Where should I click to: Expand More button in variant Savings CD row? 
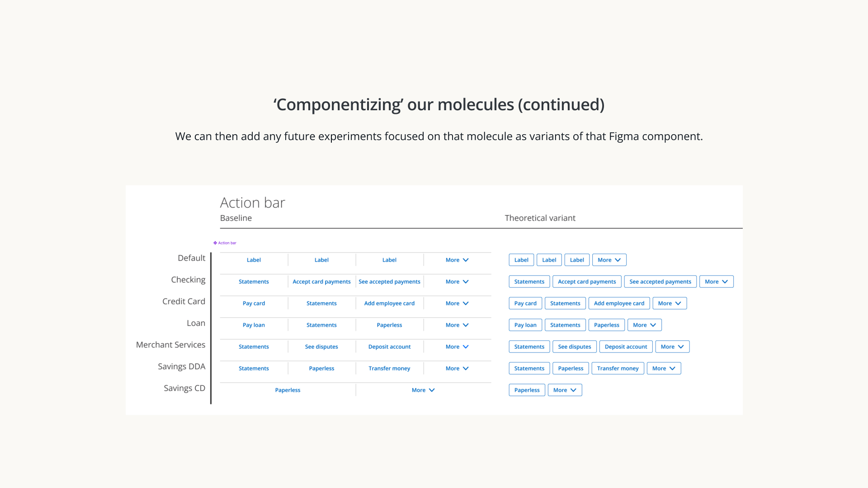pyautogui.click(x=565, y=390)
